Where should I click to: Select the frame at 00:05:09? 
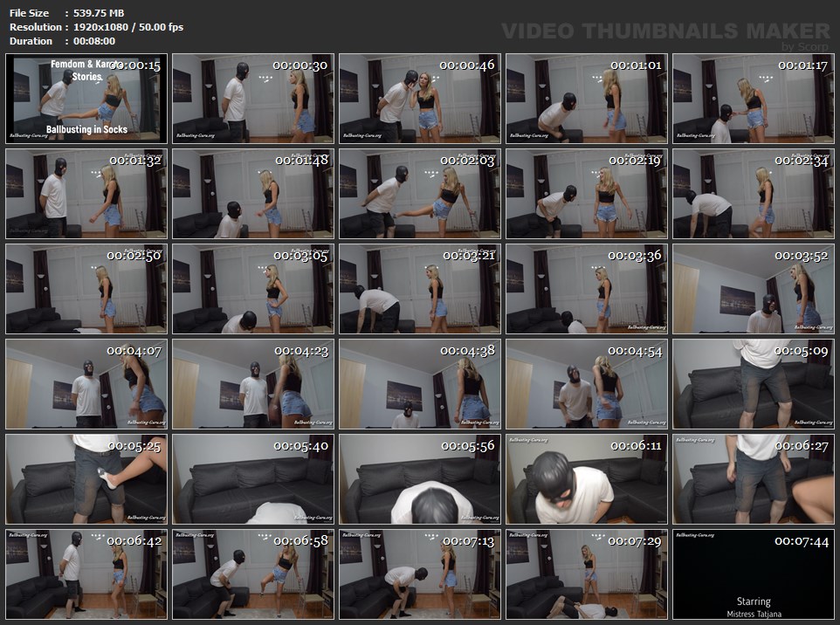click(754, 384)
